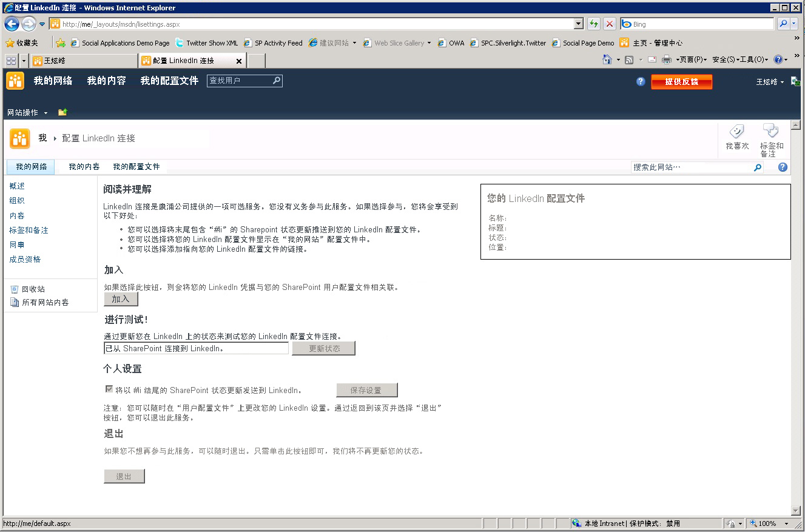
Task: Open the address bar history dropdown
Action: [x=579, y=24]
